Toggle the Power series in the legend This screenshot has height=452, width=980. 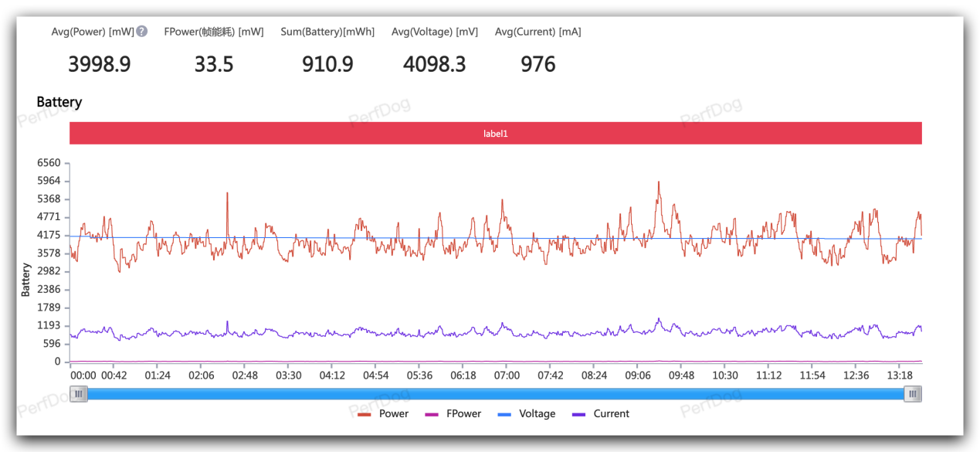382,413
